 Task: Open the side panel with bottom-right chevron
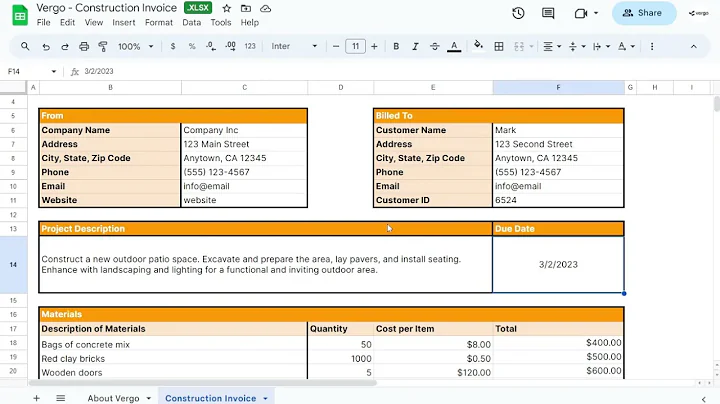click(x=703, y=399)
